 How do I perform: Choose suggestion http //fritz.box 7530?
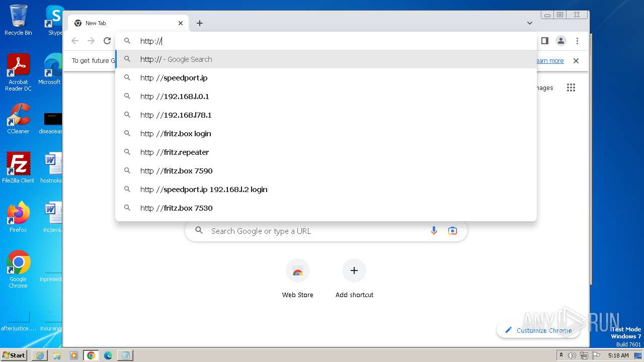pos(326,208)
